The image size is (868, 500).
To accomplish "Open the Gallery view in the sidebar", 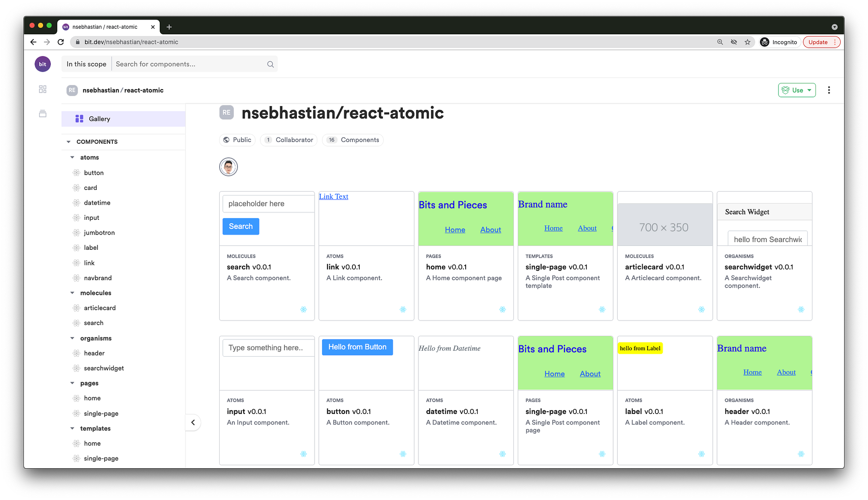I will (x=99, y=119).
